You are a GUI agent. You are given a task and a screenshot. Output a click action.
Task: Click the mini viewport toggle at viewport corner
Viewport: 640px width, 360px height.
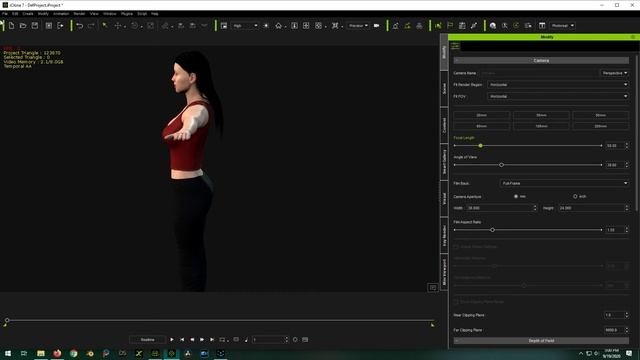[x=433, y=288]
